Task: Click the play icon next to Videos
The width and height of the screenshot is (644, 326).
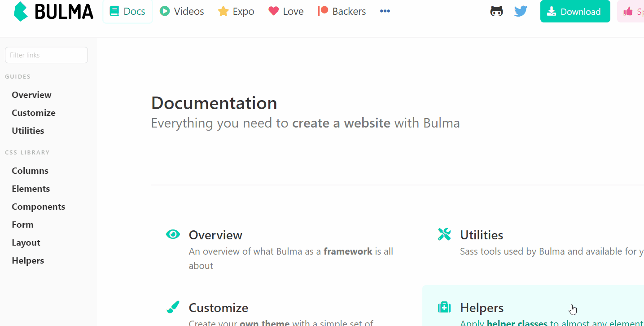Action: point(165,11)
